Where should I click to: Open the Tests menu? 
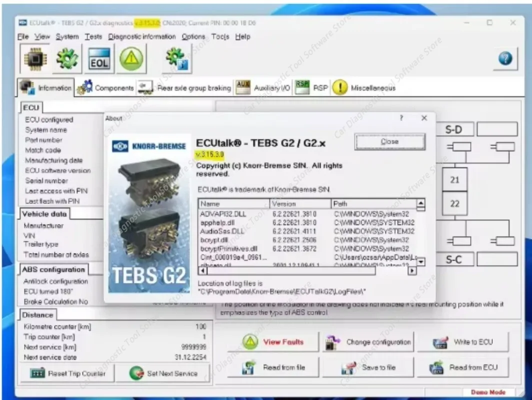coord(93,36)
